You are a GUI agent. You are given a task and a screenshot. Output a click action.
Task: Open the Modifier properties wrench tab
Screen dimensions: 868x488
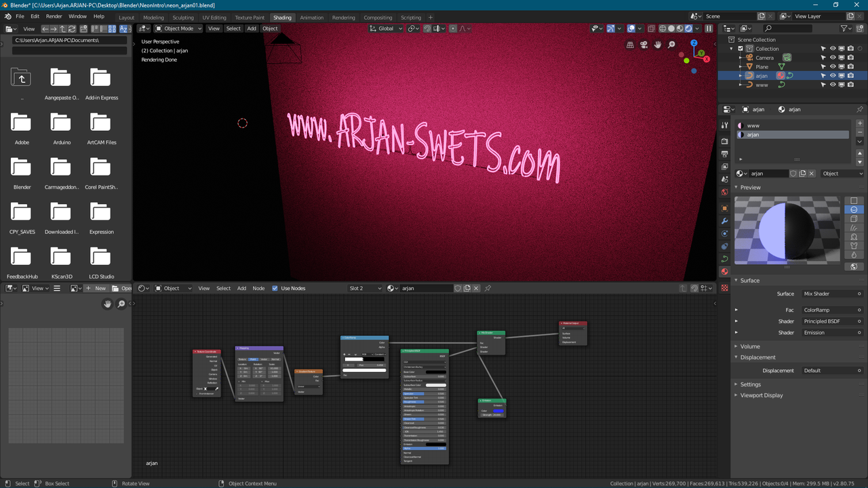[x=724, y=220]
